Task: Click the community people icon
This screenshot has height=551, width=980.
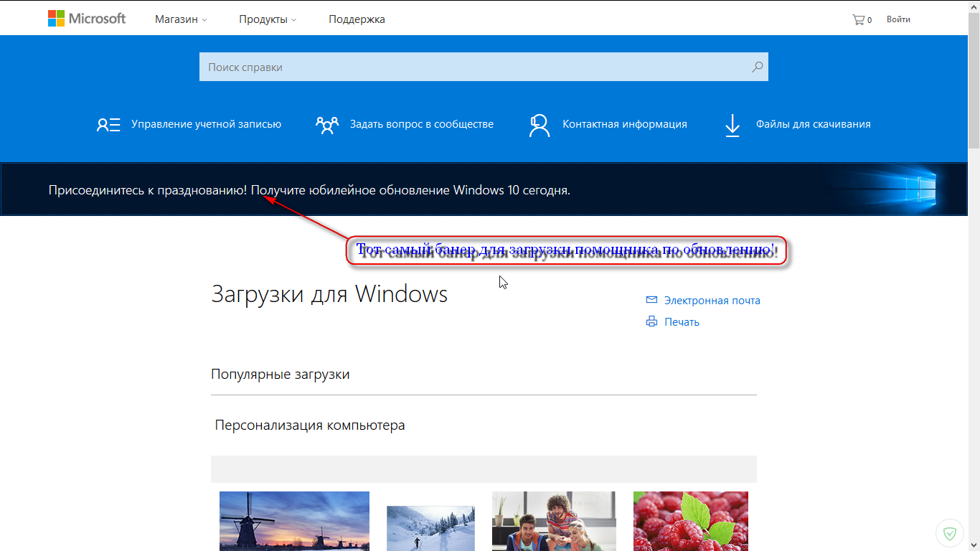Action: pos(326,125)
